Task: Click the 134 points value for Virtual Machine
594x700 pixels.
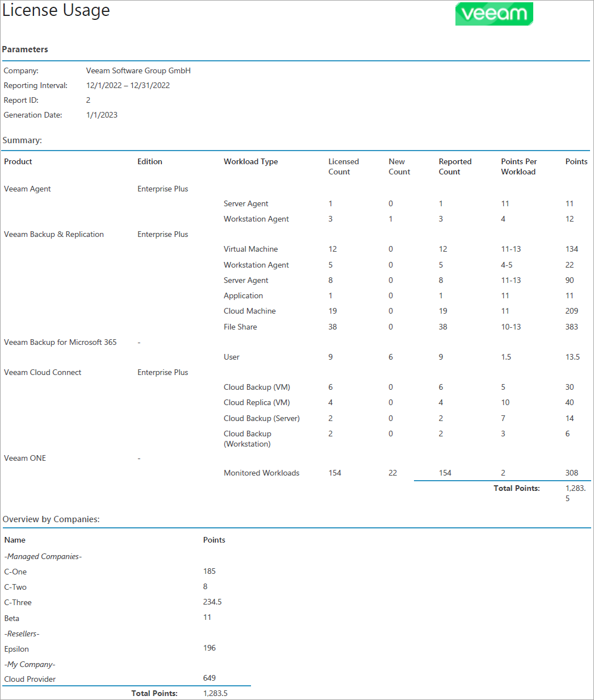Action: click(x=572, y=249)
